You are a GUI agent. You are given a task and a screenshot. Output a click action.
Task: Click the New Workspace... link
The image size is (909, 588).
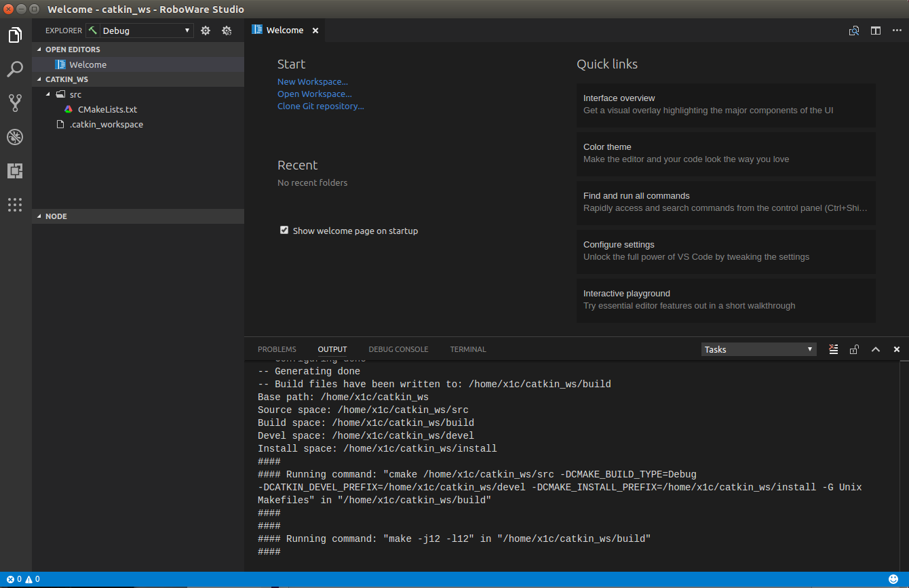(x=313, y=82)
